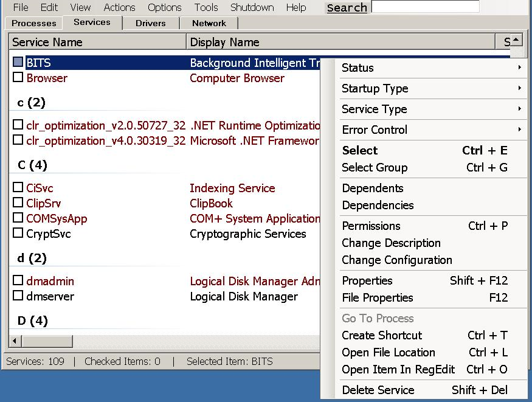Sort by Service Name column header
The height and width of the screenshot is (402, 532).
98,42
